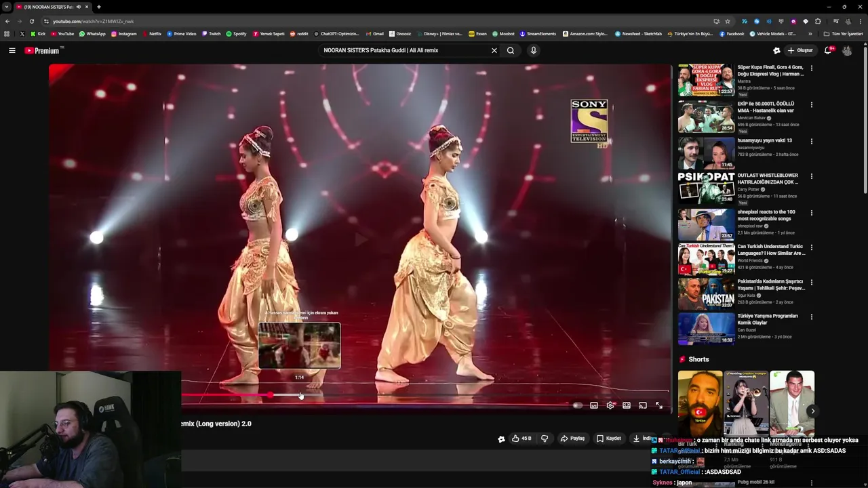Click the Paylaş share button
Screen dimensions: 868x488
[x=572, y=439]
